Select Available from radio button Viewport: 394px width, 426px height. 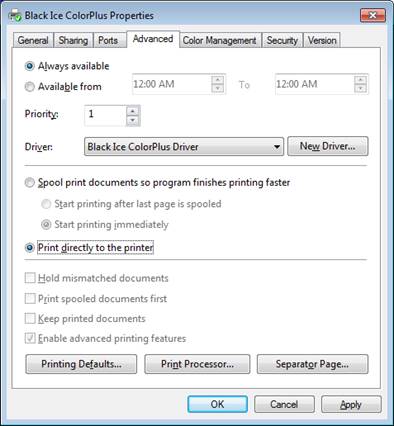click(30, 87)
